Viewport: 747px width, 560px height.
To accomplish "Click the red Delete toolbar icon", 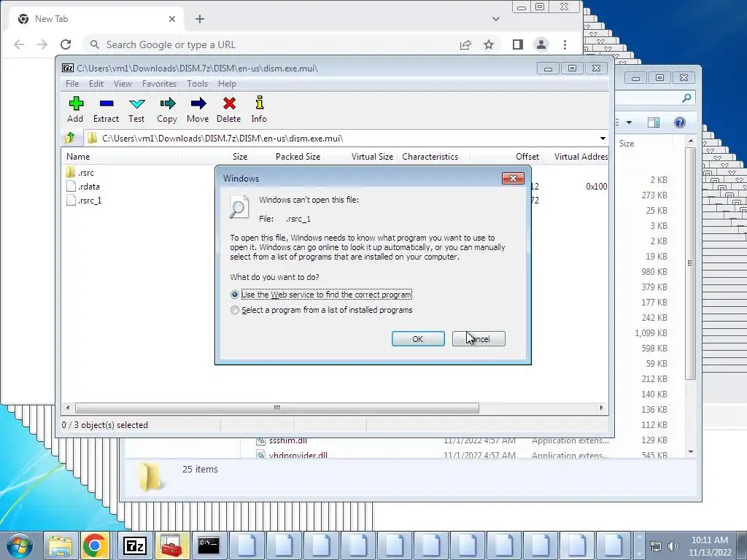I will [228, 109].
